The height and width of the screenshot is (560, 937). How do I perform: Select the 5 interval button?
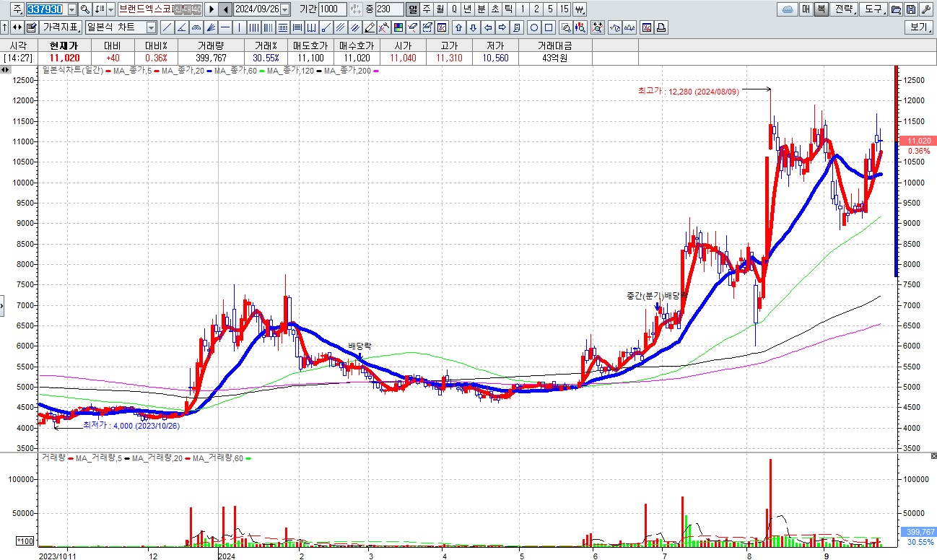click(551, 9)
